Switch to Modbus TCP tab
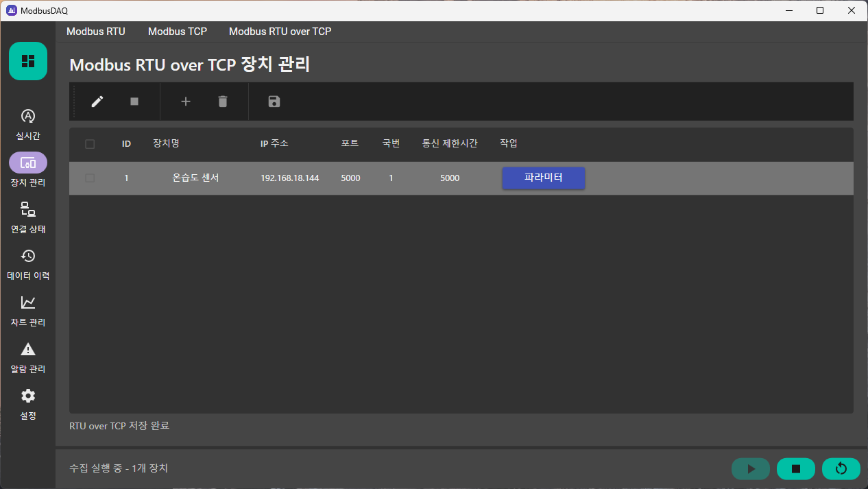Image resolution: width=868 pixels, height=489 pixels. click(x=178, y=32)
